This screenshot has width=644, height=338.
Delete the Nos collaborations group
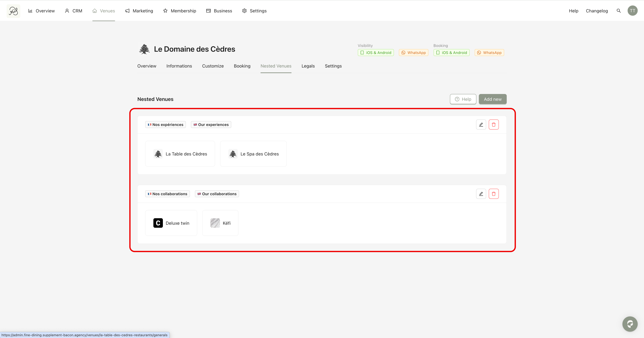pos(494,194)
